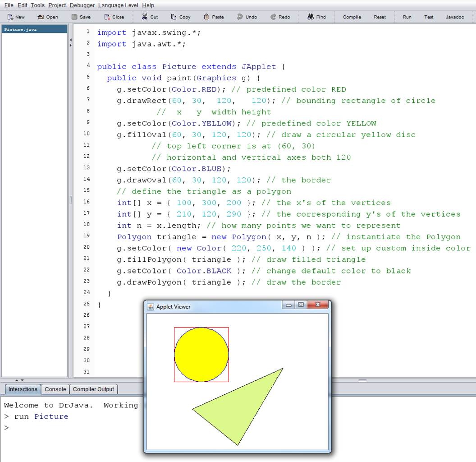
Task: Click the Undo arrow icon
Action: (240, 17)
